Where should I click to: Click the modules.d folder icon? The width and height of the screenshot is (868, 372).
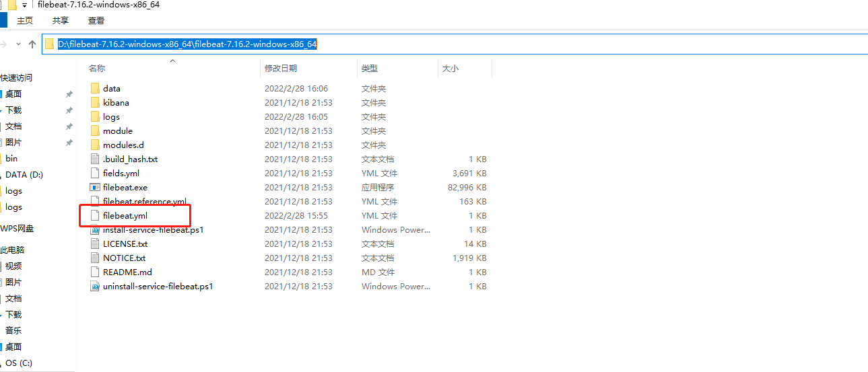pos(94,145)
